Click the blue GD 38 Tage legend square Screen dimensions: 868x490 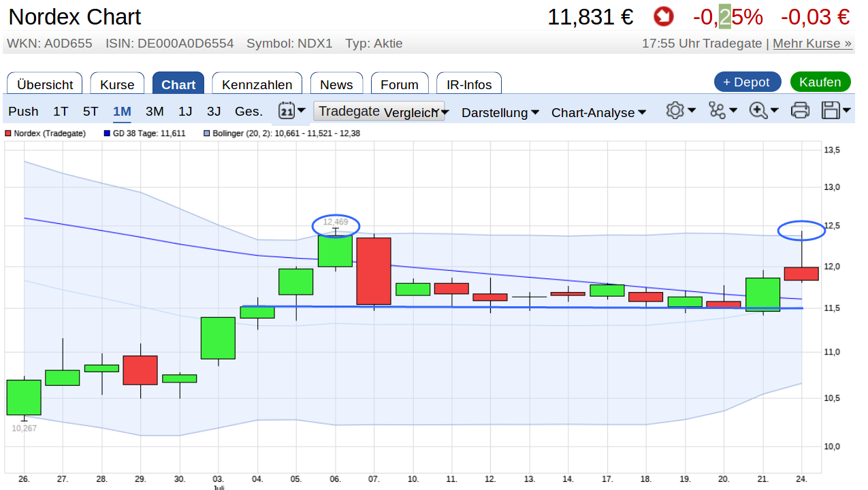107,133
